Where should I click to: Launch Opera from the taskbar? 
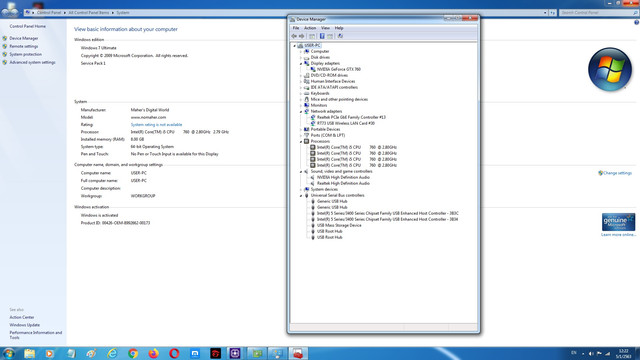coord(174,353)
